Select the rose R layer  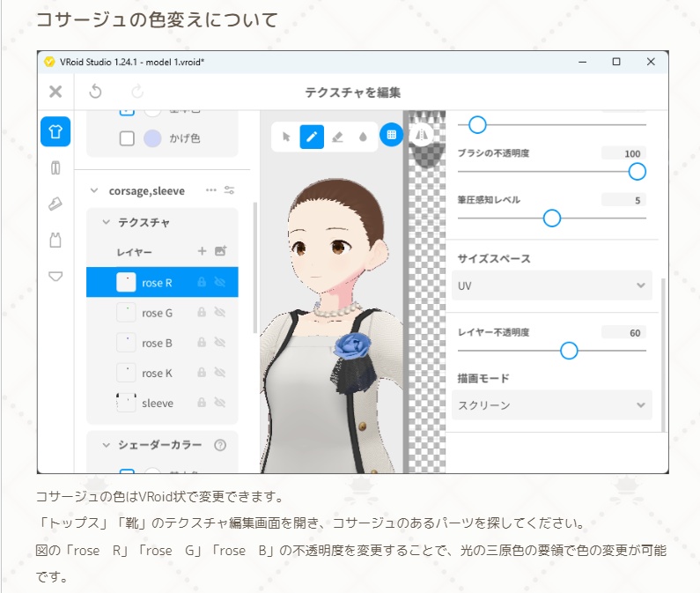162,282
